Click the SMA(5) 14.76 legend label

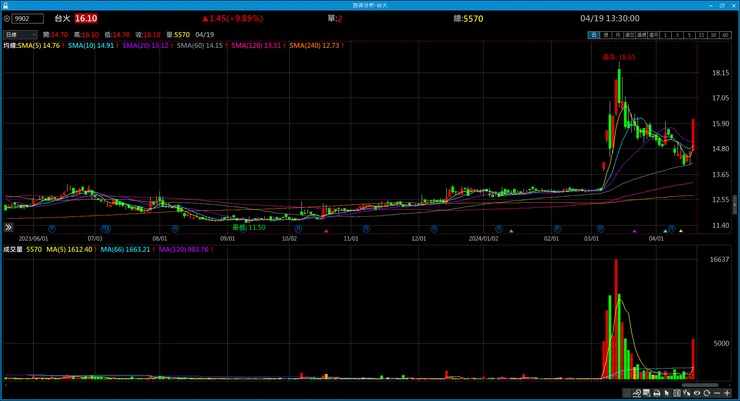[39, 46]
